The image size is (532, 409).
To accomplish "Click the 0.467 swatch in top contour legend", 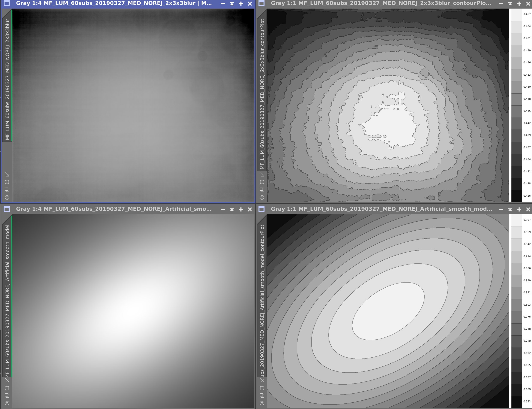I will 516,15.
